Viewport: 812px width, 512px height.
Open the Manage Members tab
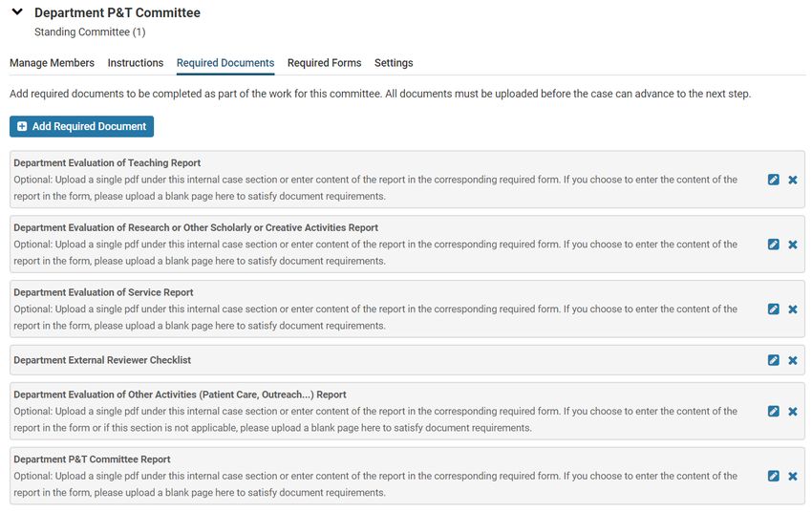(x=52, y=63)
